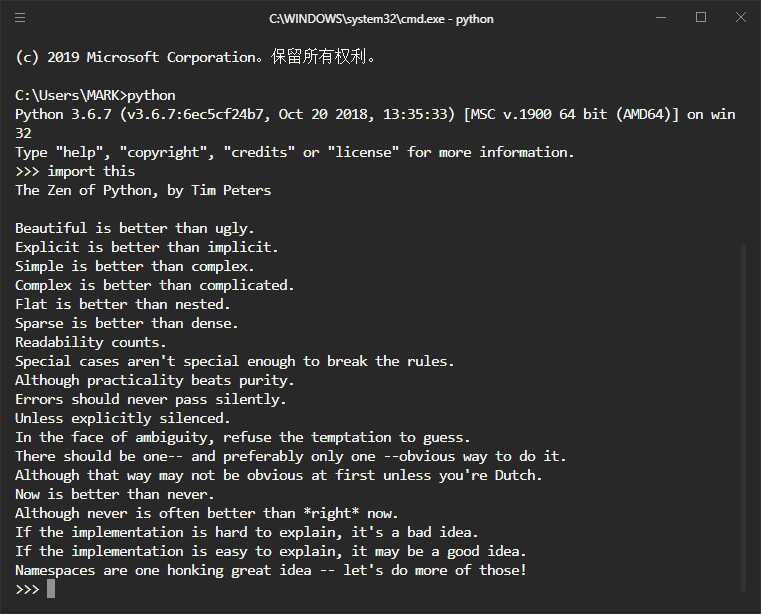This screenshot has width=761, height=614.
Task: Click the 'Namespaces are one honking great idea' line
Action: click(x=271, y=570)
